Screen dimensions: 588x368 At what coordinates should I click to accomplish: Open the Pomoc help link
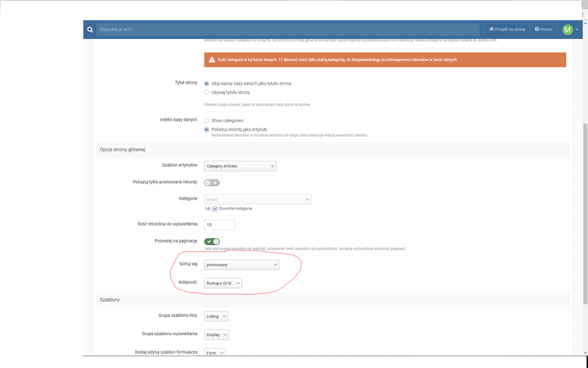(544, 29)
